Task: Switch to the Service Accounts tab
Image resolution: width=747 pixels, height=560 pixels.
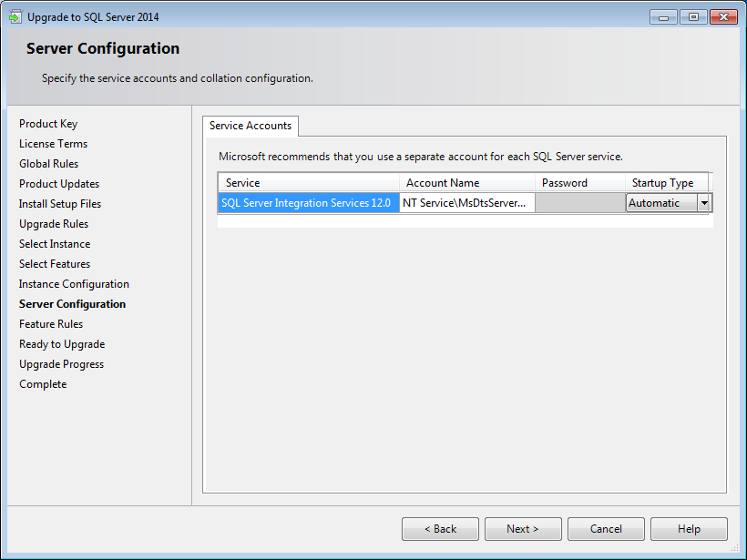Action: tap(251, 126)
